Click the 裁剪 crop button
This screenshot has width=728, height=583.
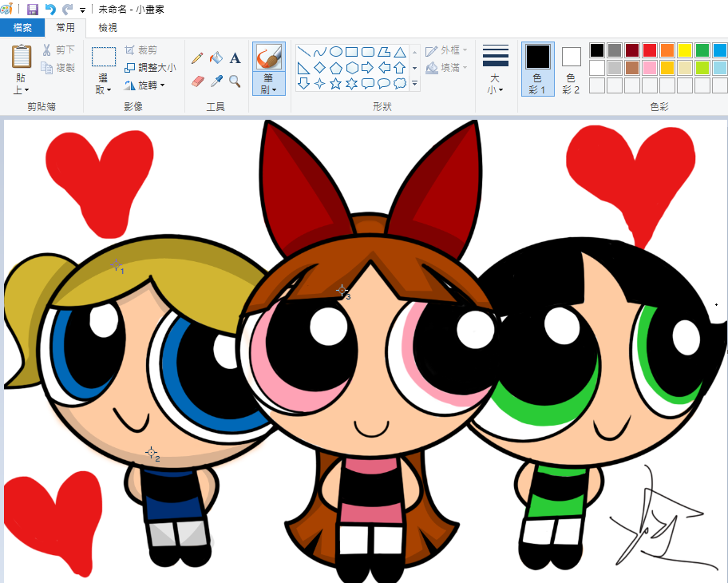coord(141,50)
